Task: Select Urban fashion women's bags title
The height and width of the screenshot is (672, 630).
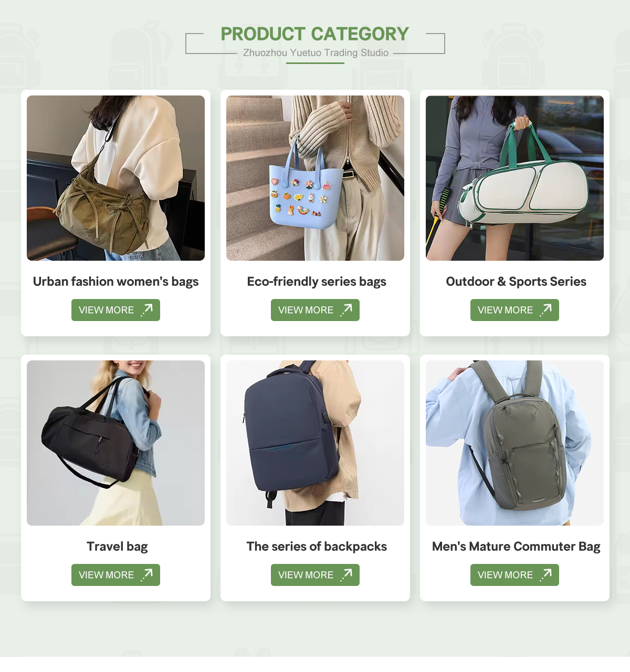Action: 115,282
